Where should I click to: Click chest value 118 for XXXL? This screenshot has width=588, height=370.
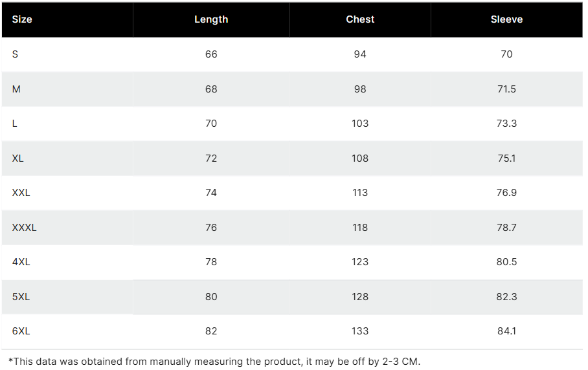[360, 228]
